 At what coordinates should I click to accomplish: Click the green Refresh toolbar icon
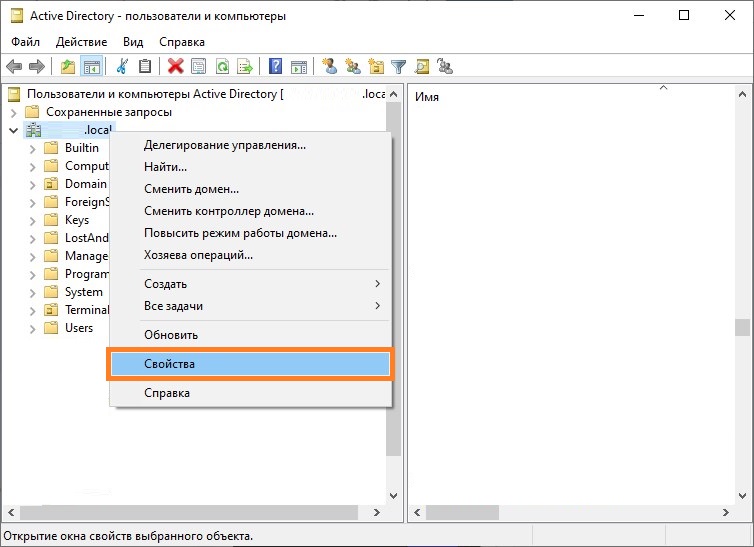click(222, 67)
